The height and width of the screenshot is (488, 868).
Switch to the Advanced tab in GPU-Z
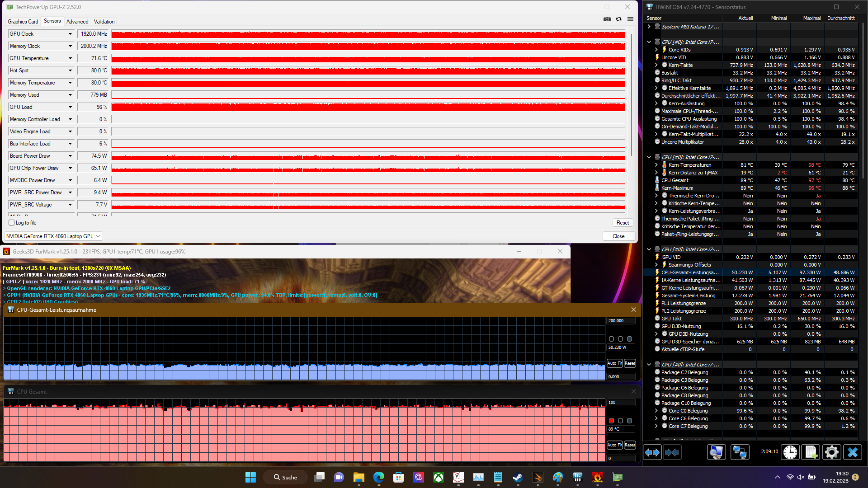pos(77,22)
